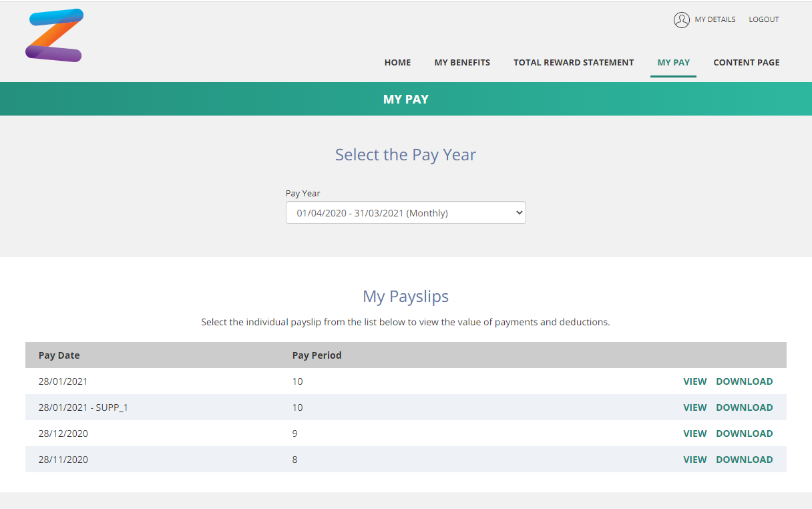Download the 28/01/2021 payslip

point(745,381)
